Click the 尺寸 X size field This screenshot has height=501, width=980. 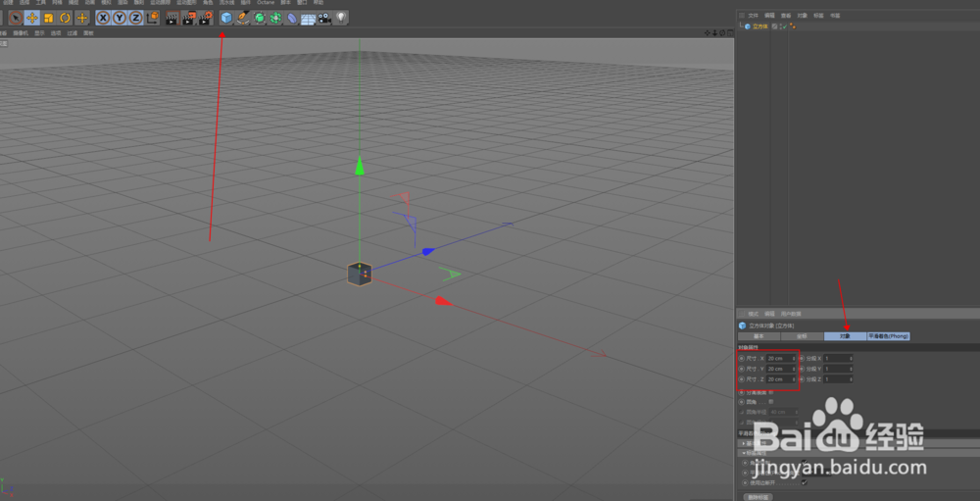(781, 359)
